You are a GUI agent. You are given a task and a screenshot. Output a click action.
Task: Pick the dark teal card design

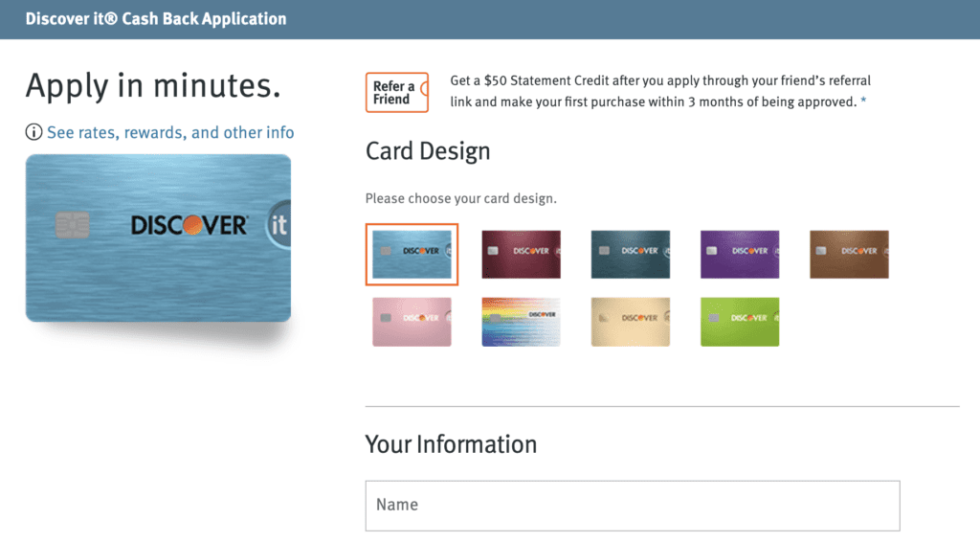pyautogui.click(x=631, y=255)
